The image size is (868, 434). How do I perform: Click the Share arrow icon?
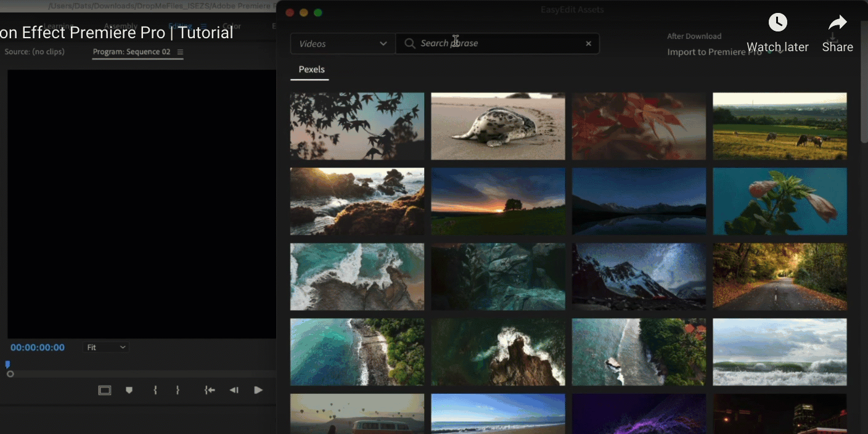pos(838,23)
